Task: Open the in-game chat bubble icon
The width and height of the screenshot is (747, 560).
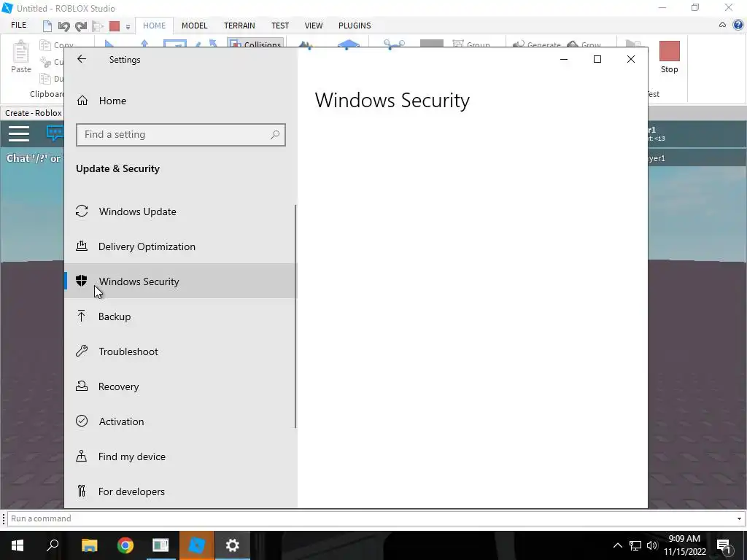Action: (x=55, y=133)
